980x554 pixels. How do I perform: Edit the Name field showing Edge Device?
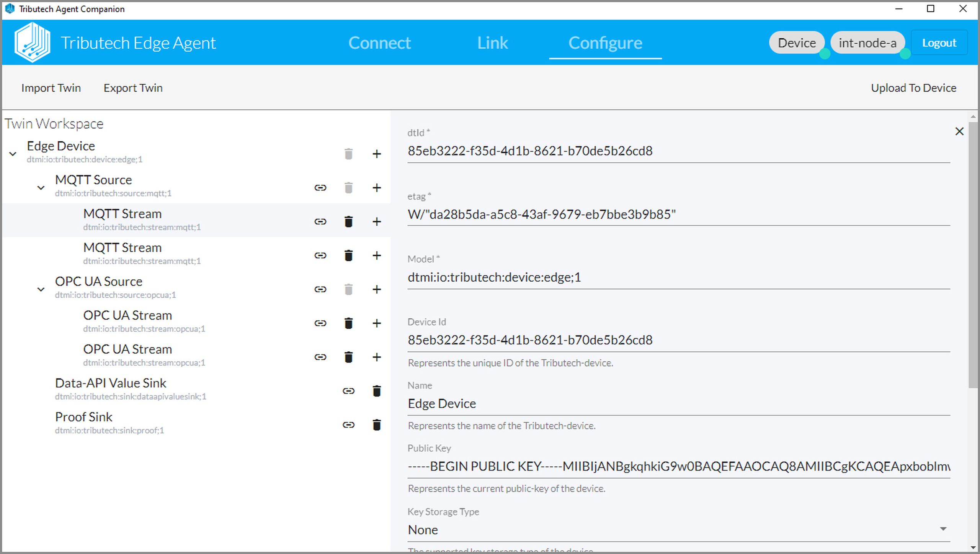[x=679, y=403]
